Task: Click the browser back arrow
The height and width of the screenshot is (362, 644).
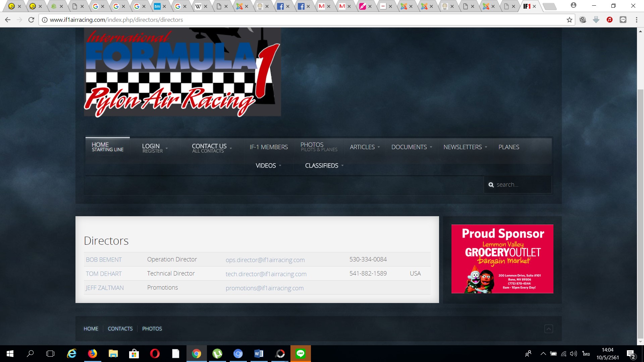Action: click(8, 20)
